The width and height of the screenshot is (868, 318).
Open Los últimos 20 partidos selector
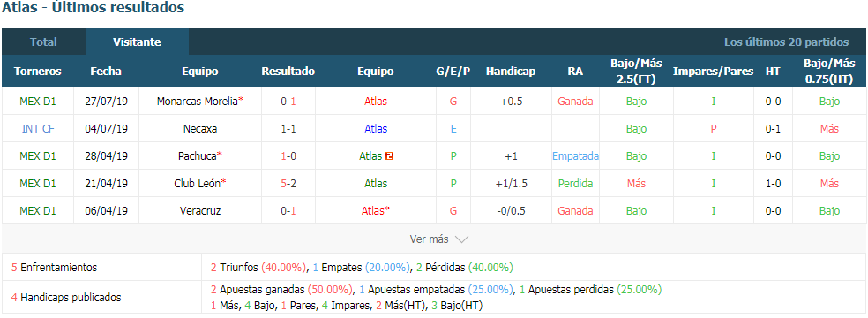[x=786, y=42]
